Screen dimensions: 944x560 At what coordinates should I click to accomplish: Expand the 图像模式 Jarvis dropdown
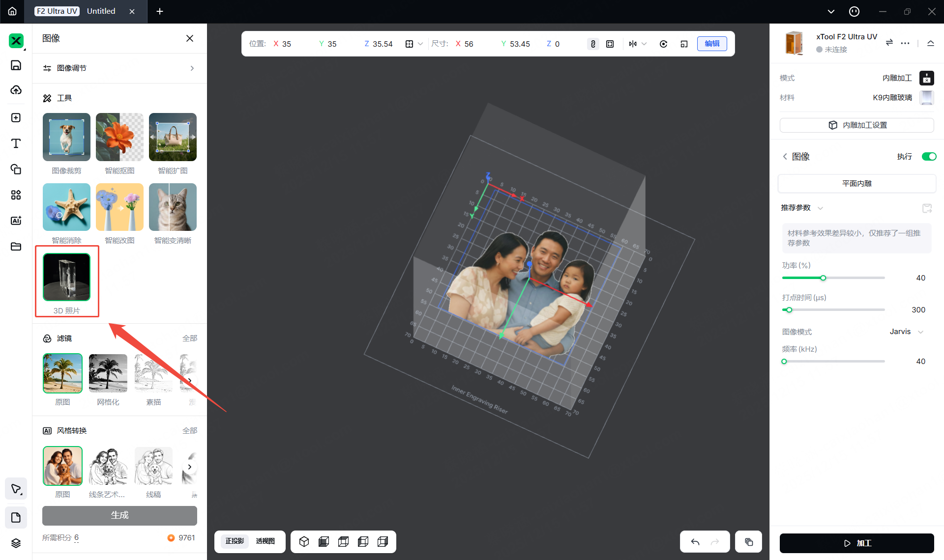pos(907,332)
